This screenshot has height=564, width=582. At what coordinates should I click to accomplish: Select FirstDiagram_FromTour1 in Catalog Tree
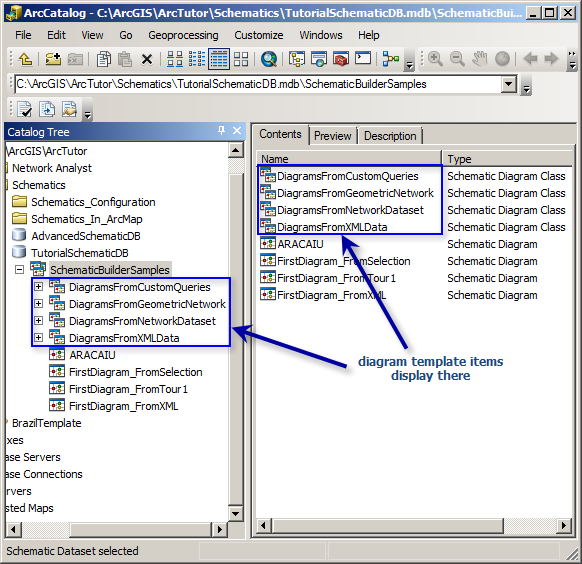(x=128, y=389)
